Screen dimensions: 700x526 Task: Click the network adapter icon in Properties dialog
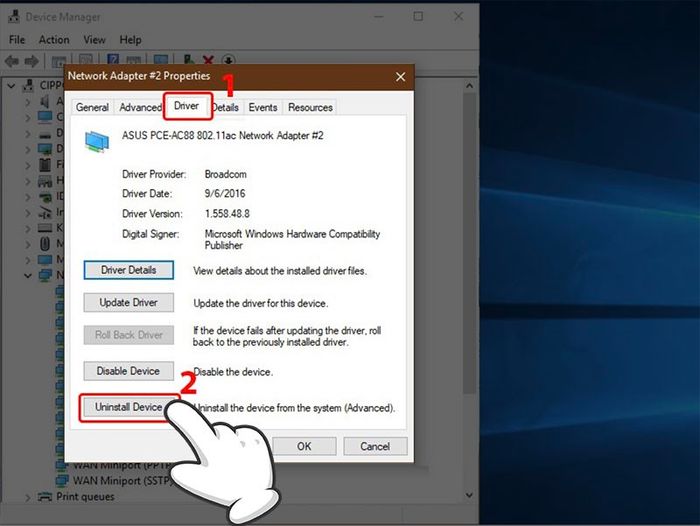tap(97, 142)
